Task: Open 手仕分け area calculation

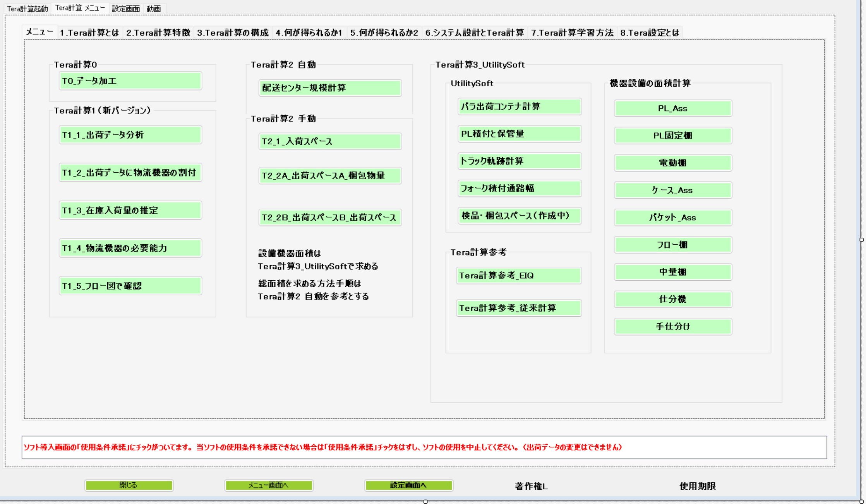Action: coord(673,327)
